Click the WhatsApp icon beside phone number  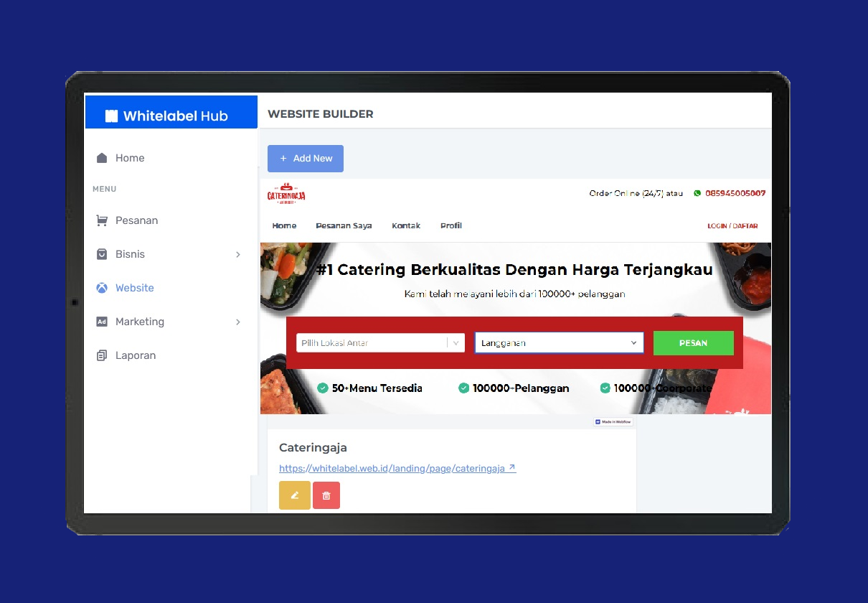tap(697, 193)
